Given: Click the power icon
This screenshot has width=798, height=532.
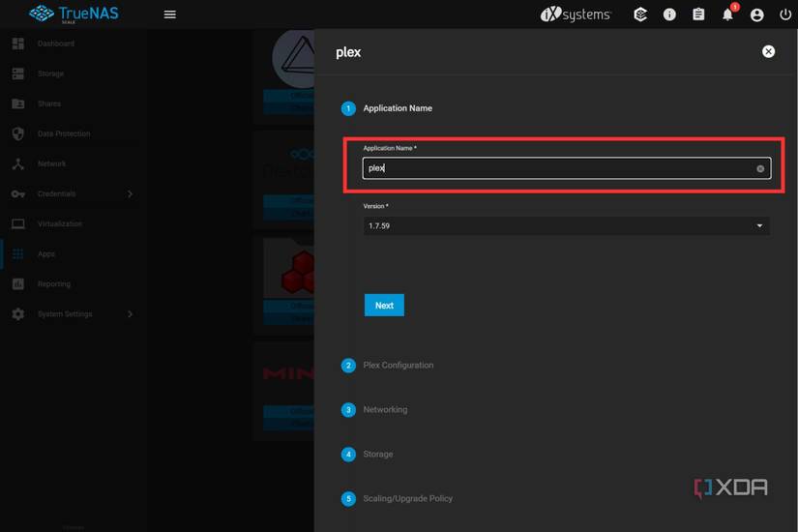Looking at the screenshot, I should pos(785,15).
